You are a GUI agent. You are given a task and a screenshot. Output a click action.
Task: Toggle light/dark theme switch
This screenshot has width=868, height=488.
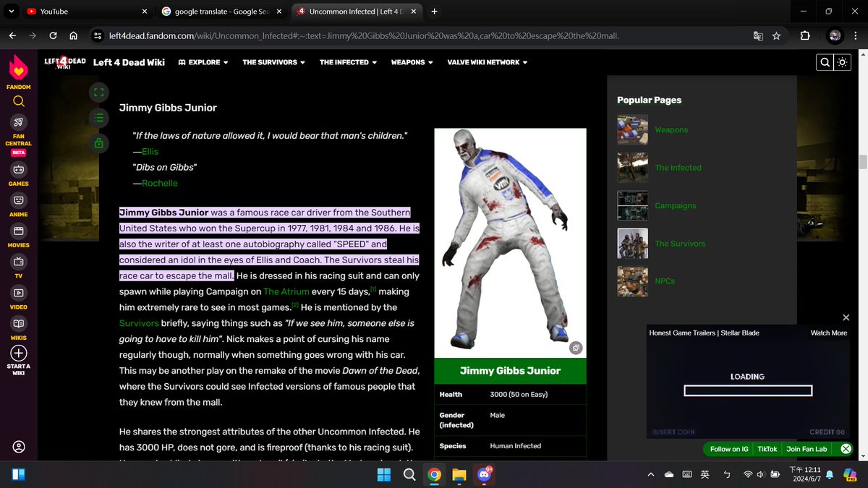(x=842, y=62)
